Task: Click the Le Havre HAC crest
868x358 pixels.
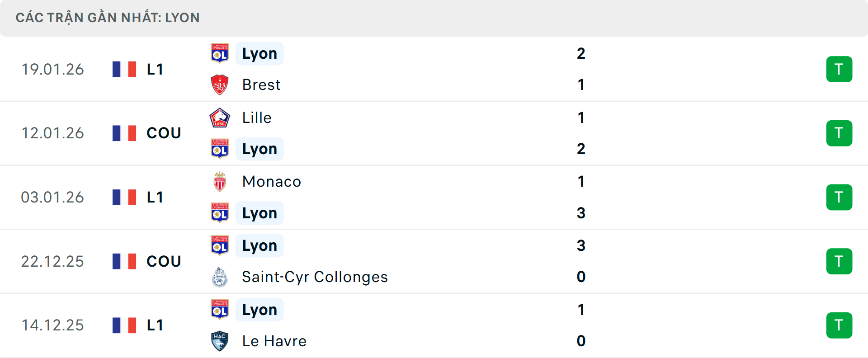Action: (220, 341)
